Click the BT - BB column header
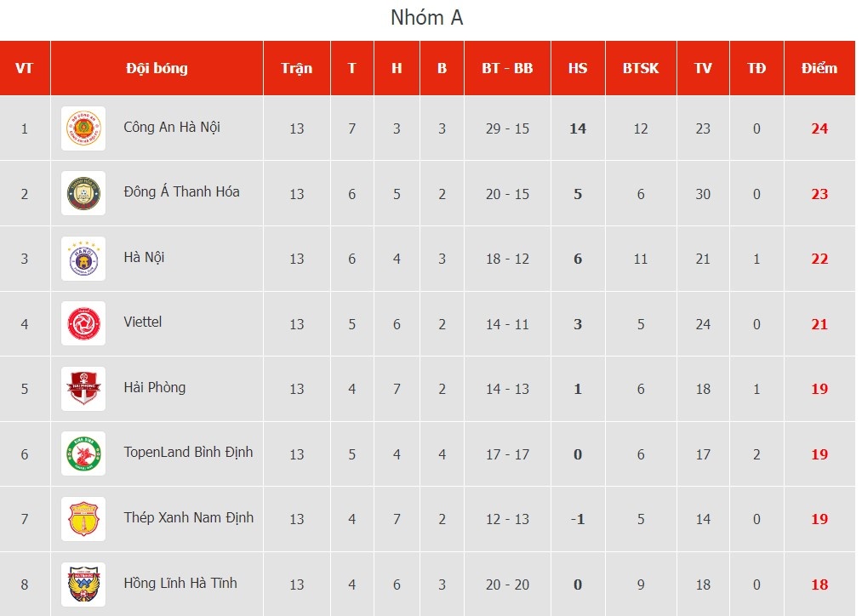Viewport: 862px width, 616px height. (x=507, y=68)
